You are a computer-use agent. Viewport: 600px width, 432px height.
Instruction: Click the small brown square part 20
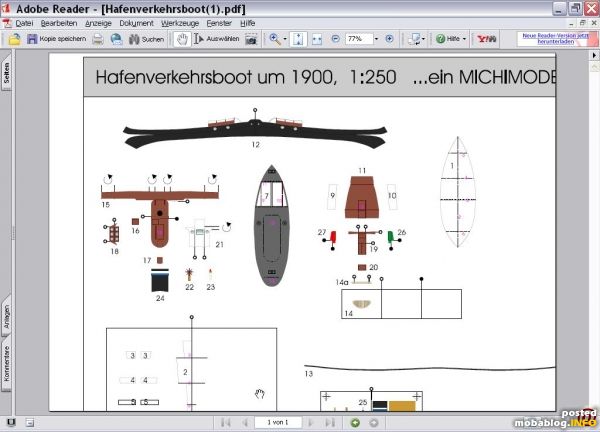(362, 267)
